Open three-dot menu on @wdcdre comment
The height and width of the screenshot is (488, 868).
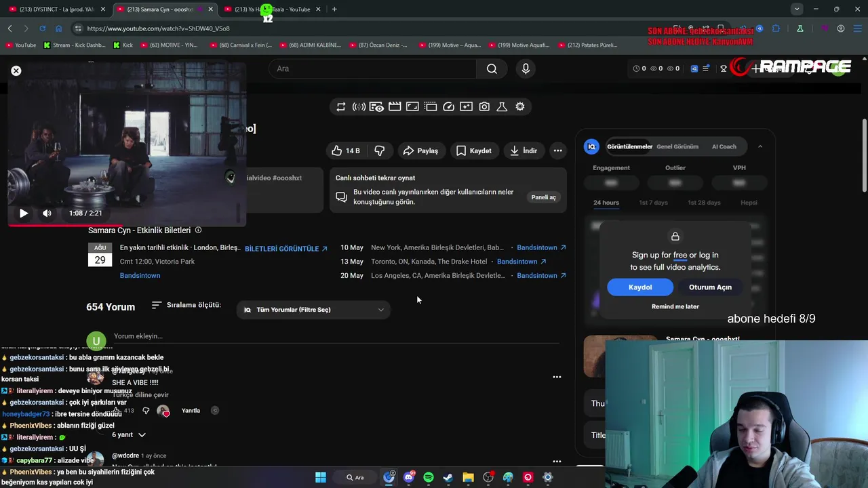point(557,462)
